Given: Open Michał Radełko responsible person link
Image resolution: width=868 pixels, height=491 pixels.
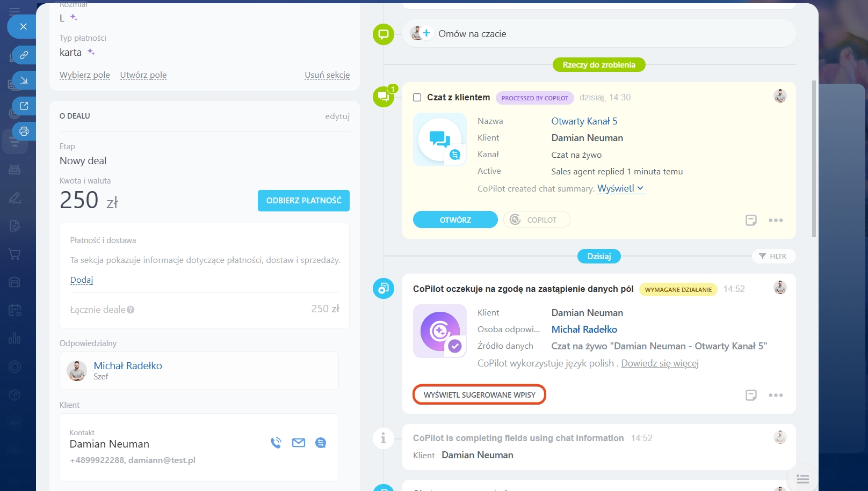Looking at the screenshot, I should (x=128, y=365).
